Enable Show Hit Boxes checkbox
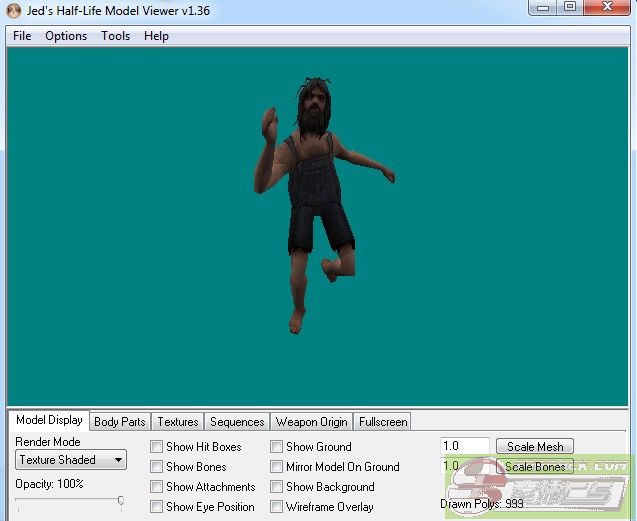 pyautogui.click(x=157, y=447)
